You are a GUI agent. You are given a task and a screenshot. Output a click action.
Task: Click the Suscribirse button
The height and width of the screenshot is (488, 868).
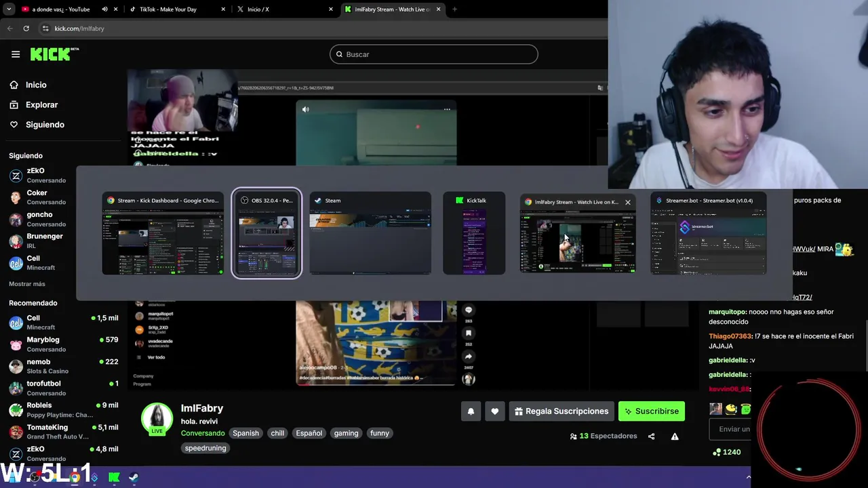(652, 411)
